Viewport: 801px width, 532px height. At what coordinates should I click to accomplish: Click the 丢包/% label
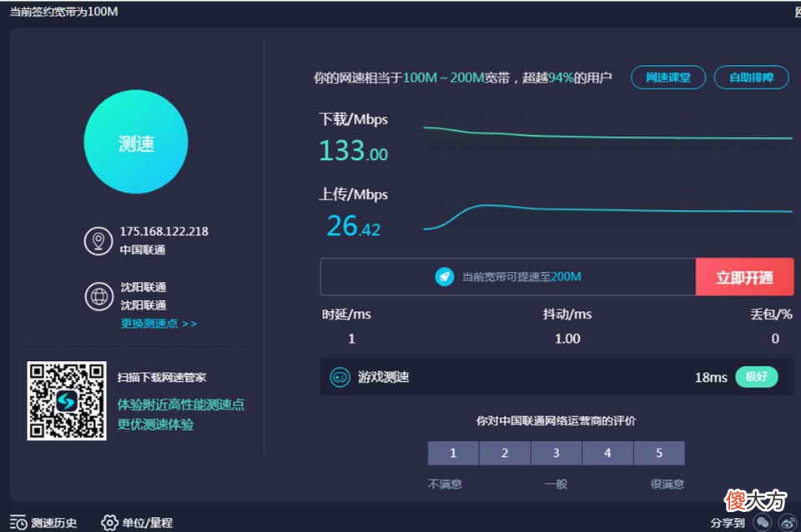771,314
